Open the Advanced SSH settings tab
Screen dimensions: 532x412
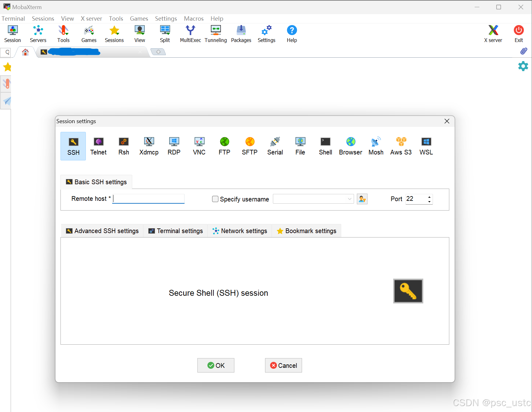coord(102,231)
